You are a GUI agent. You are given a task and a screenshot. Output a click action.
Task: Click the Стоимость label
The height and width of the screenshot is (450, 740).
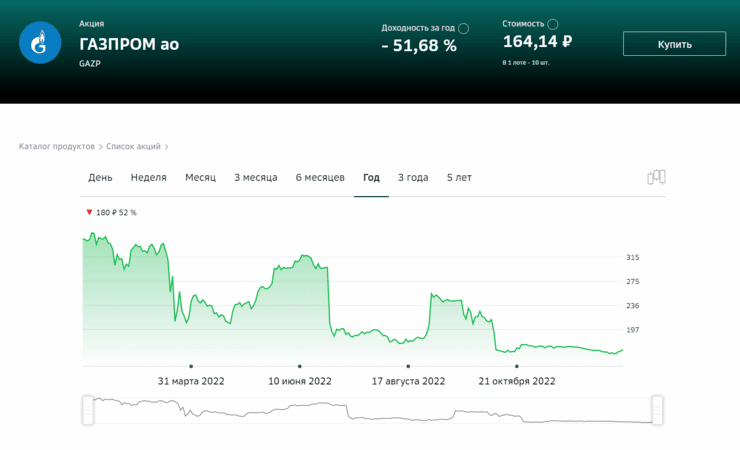coord(523,24)
